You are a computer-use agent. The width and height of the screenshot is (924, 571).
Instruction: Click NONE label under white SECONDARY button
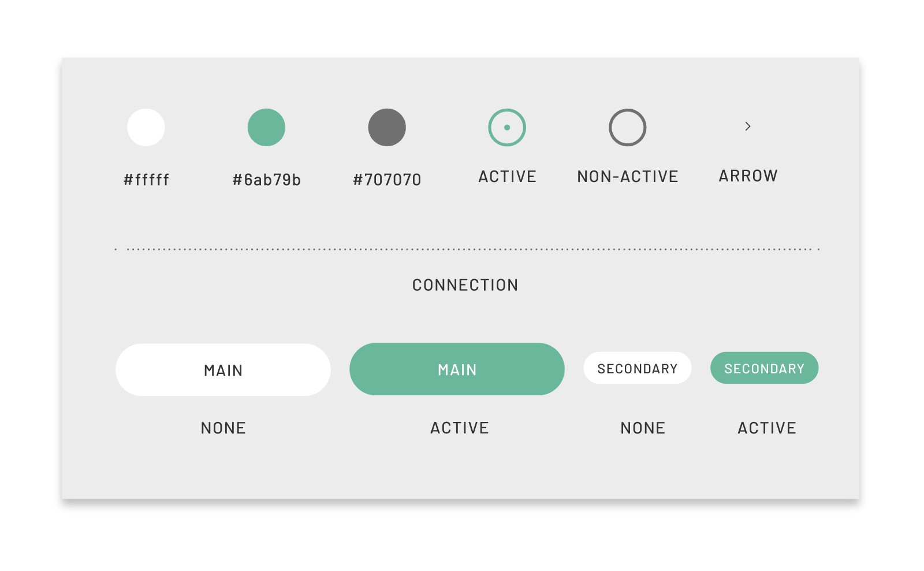point(643,428)
